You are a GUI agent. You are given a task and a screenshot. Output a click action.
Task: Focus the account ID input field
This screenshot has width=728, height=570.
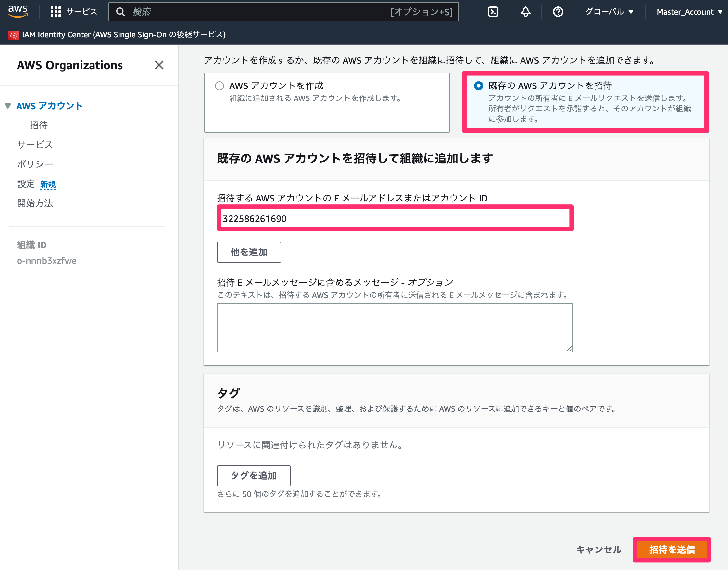pyautogui.click(x=395, y=218)
